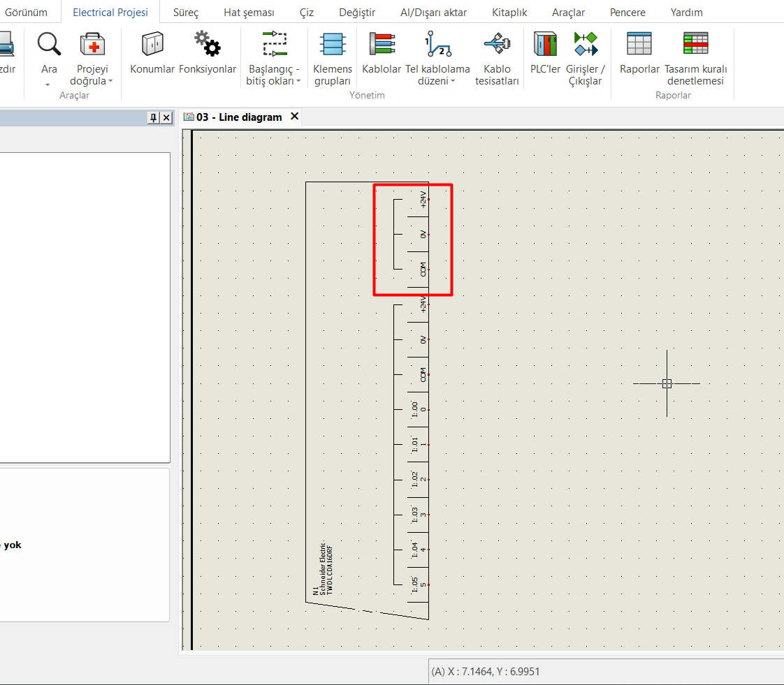The image size is (784, 685).
Task: Switch to the Çiz ribbon tab
Action: tap(307, 13)
